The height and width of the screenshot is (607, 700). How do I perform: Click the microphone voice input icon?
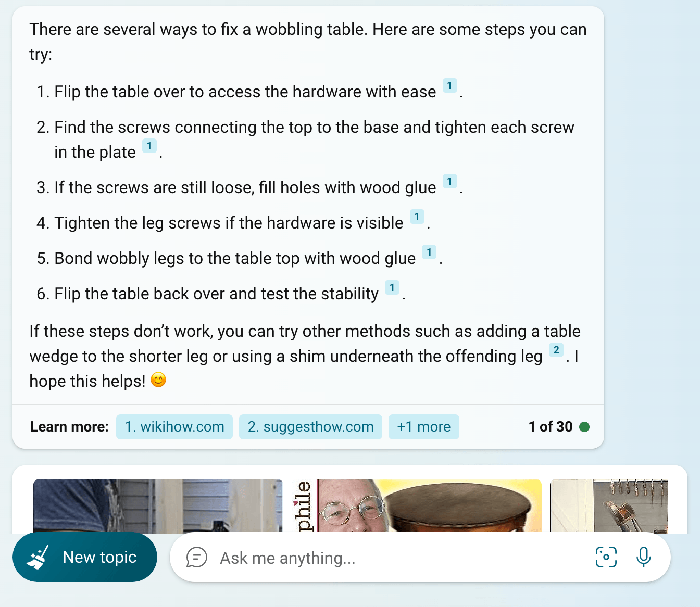[643, 557]
